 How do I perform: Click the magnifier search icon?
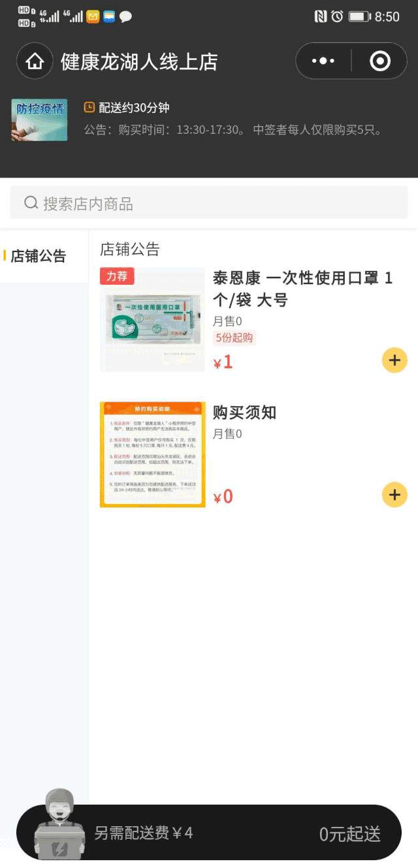coord(31,203)
